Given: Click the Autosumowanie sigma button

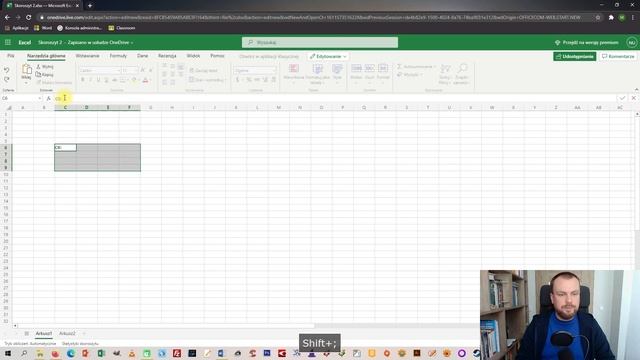Looking at the screenshot, I should (416, 67).
